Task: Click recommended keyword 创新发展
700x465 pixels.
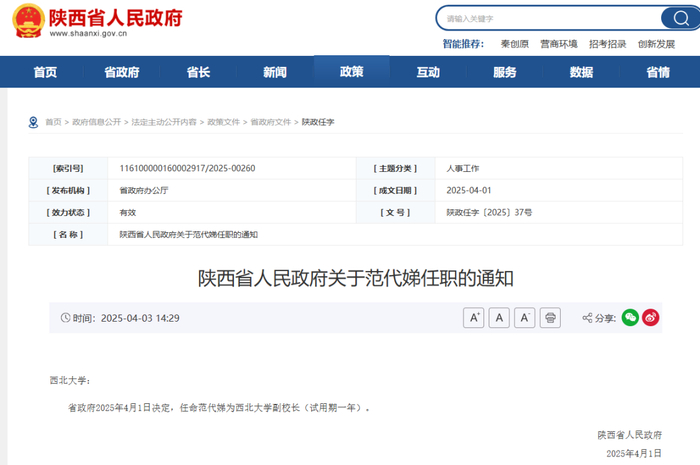Action: point(656,44)
